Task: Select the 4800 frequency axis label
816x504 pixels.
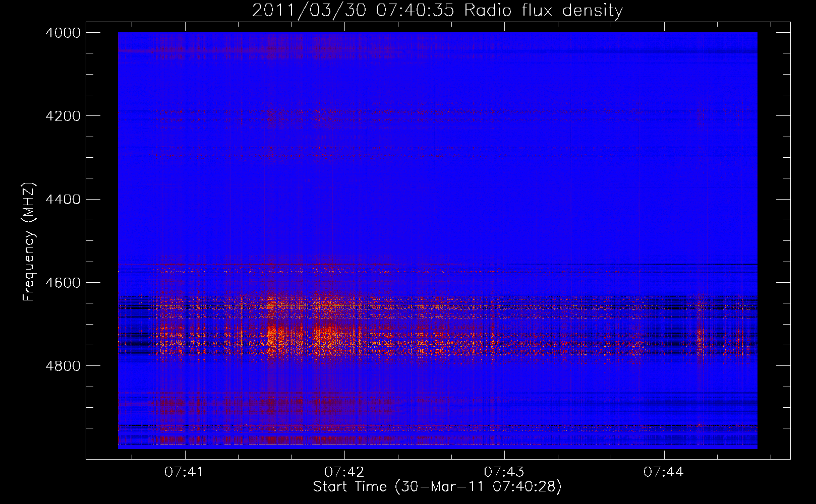Action: (63, 366)
